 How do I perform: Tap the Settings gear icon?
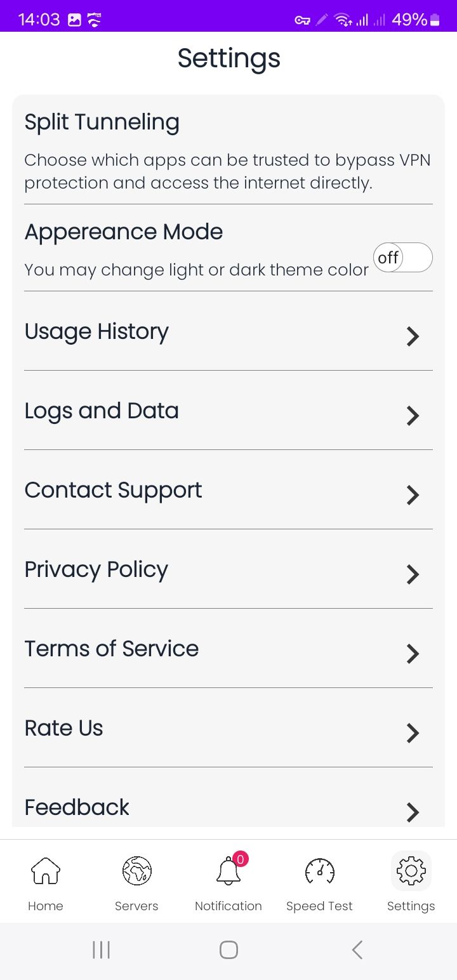point(411,870)
